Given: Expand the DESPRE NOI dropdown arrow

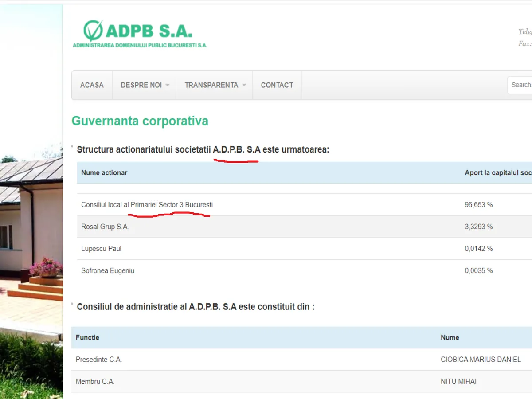Looking at the screenshot, I should [168, 85].
